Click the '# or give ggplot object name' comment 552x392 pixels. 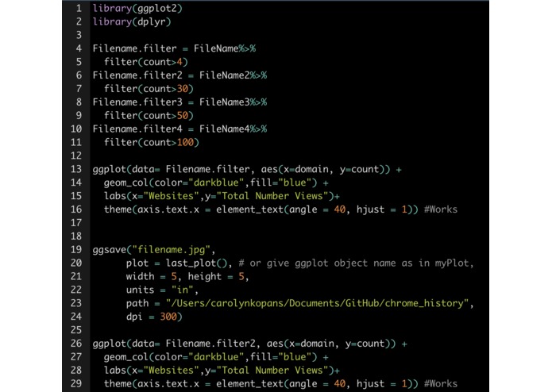(x=356, y=263)
